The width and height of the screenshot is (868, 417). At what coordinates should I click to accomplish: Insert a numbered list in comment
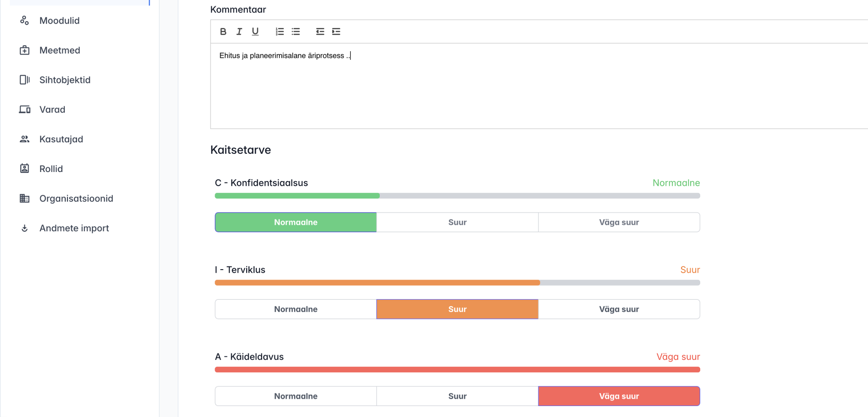[x=279, y=31]
